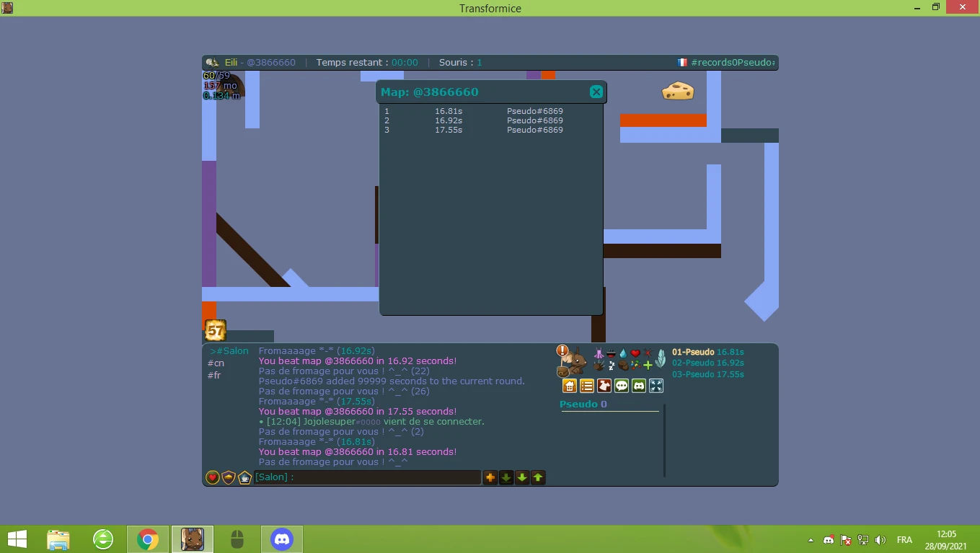
Task: Open the tribe house button
Action: click(570, 386)
